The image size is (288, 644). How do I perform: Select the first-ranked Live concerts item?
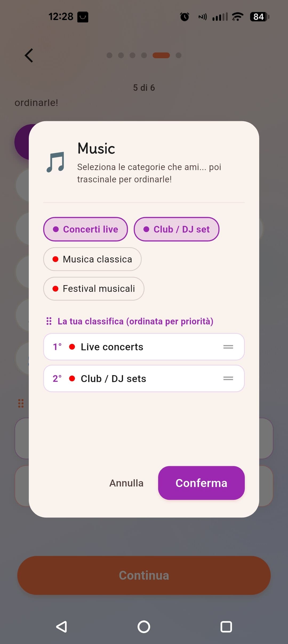coord(144,347)
